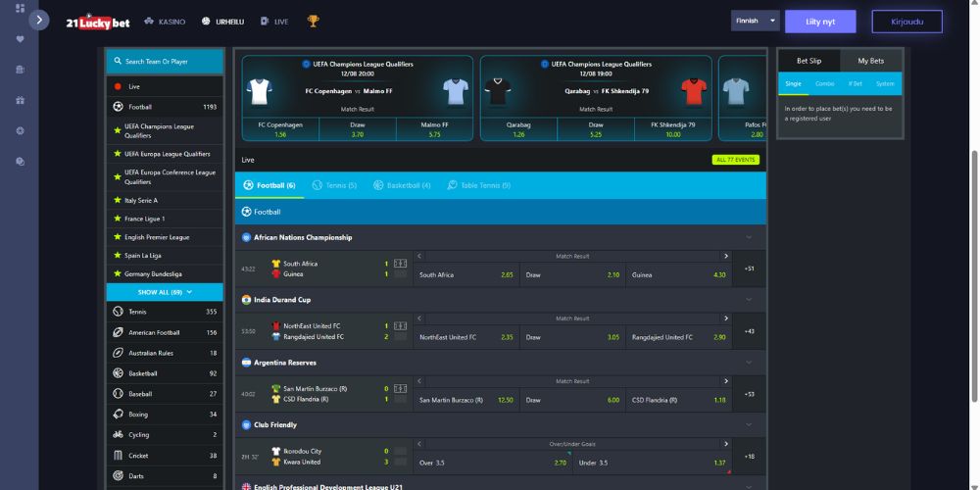Click the Kirjaudu login button
Screen dimensions: 980x490
(906, 22)
